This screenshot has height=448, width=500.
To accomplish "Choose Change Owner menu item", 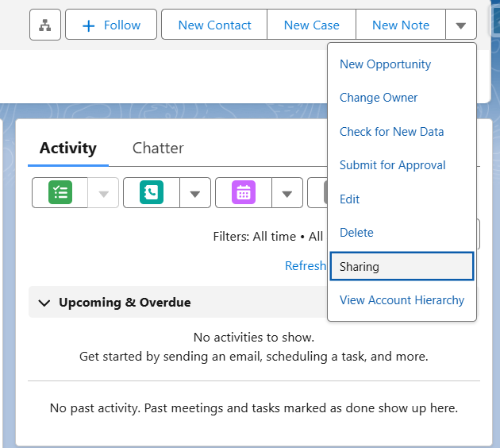I will pyautogui.click(x=379, y=98).
